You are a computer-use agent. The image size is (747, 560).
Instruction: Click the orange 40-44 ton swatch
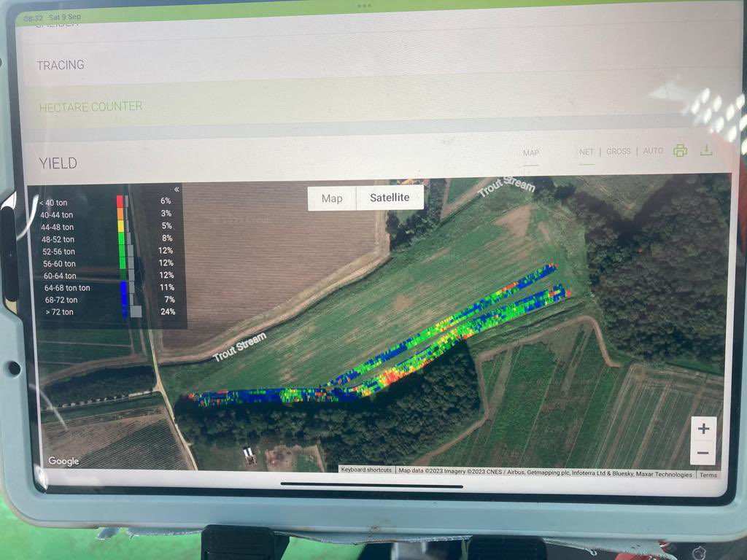120,214
